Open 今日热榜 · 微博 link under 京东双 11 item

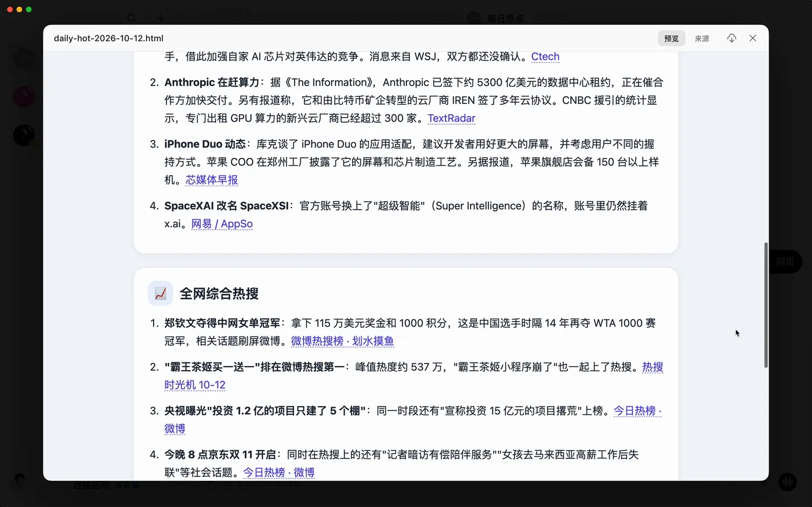click(278, 473)
